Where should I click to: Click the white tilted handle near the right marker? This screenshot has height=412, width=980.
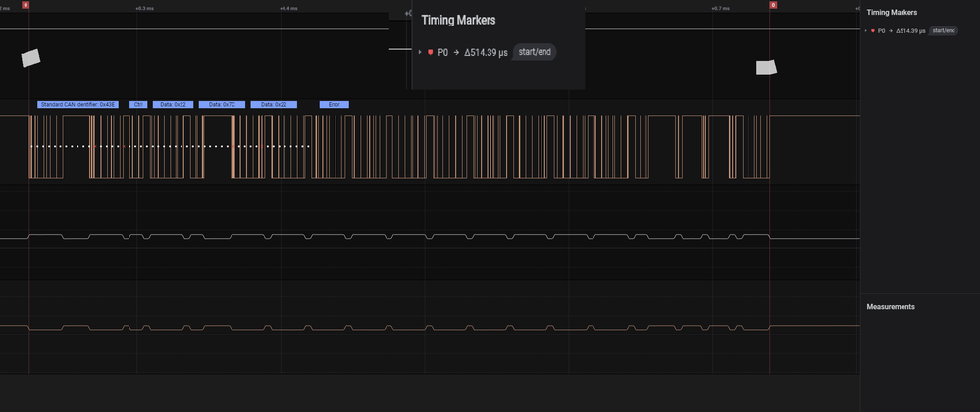(x=765, y=67)
